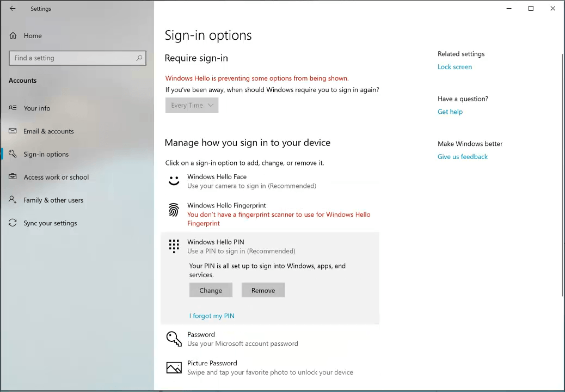
Task: Select the Windows Hello Face smiley icon
Action: point(174,181)
